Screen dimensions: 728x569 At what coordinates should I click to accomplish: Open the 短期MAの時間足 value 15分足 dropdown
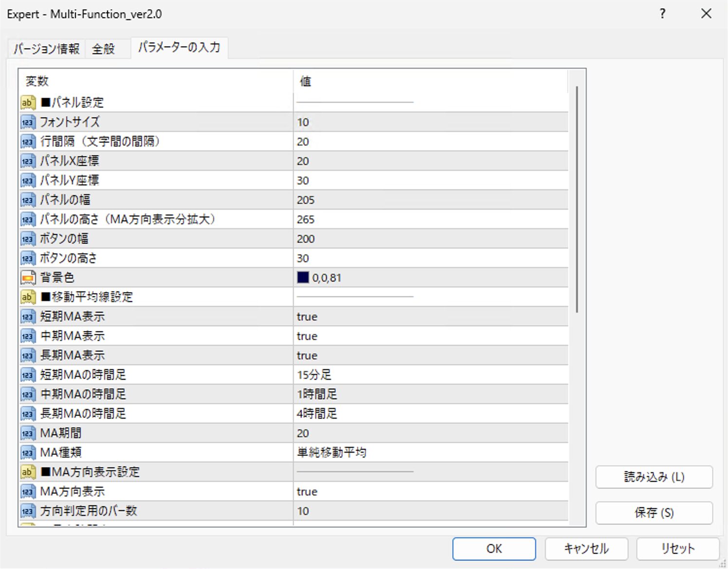[x=314, y=375]
